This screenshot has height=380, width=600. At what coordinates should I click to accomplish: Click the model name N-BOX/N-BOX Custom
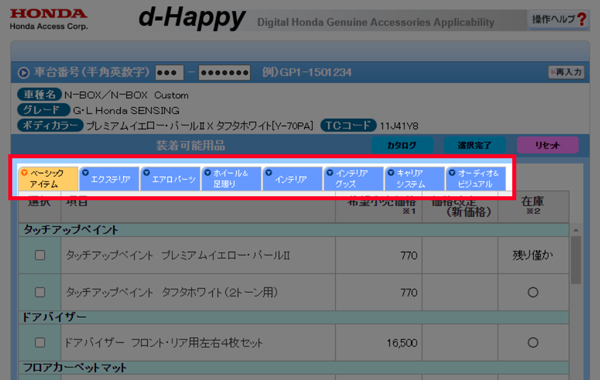[126, 95]
